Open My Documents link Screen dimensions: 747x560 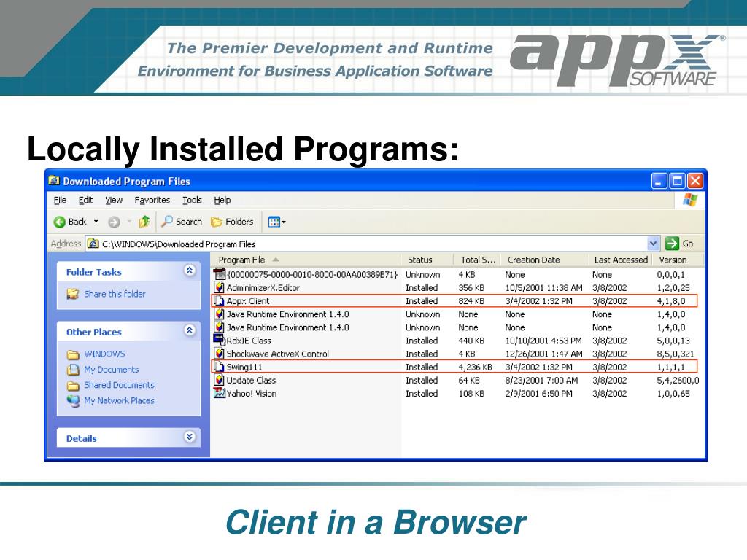[112, 370]
